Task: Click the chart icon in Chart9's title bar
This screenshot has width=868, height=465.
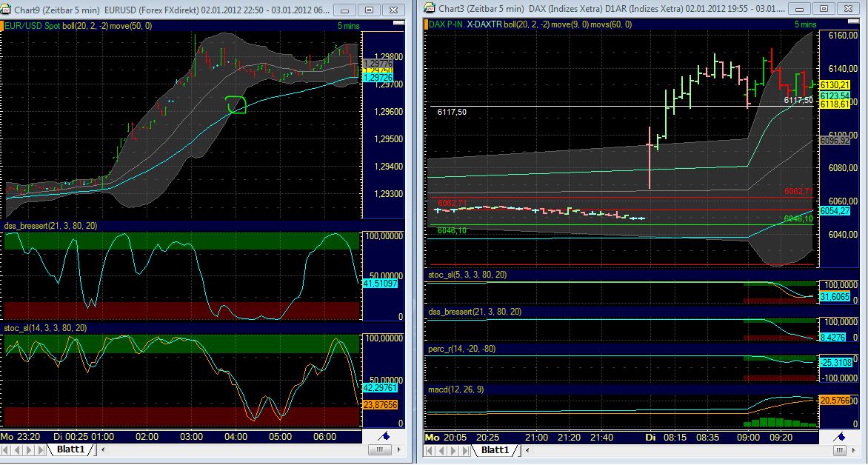Action: [7, 10]
